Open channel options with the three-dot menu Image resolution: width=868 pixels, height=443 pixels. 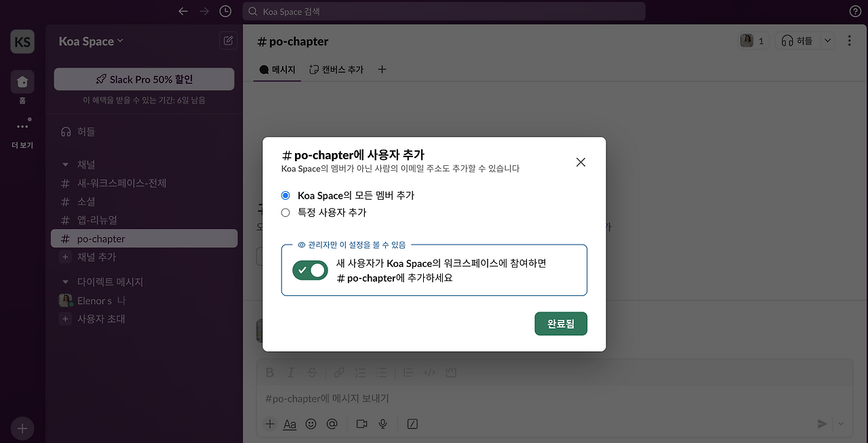pos(849,41)
